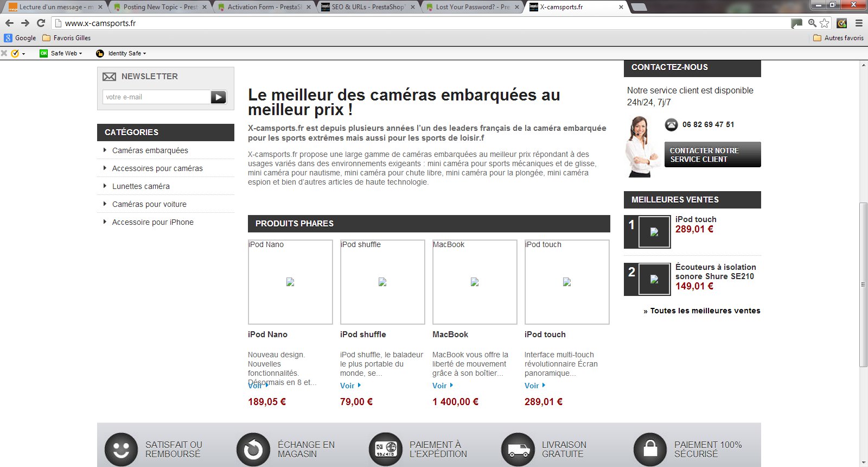Switch to the Lost Your Password tab
Viewport: 868px width, 467px height.
click(473, 7)
